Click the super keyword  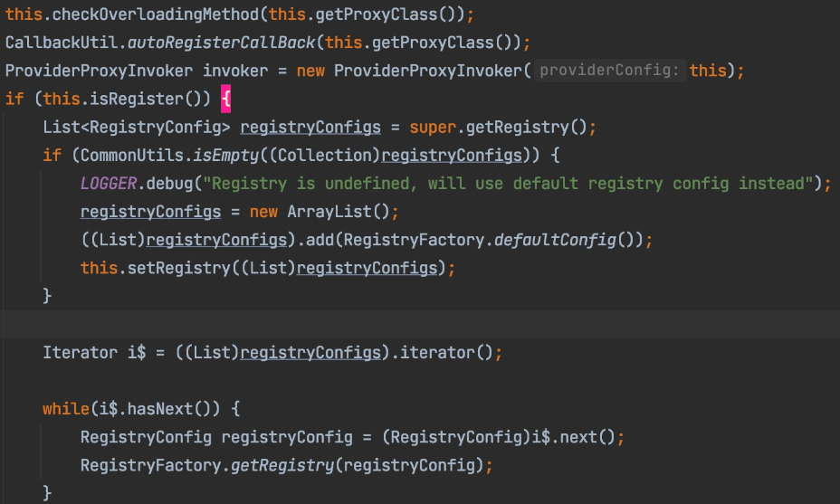tap(433, 128)
